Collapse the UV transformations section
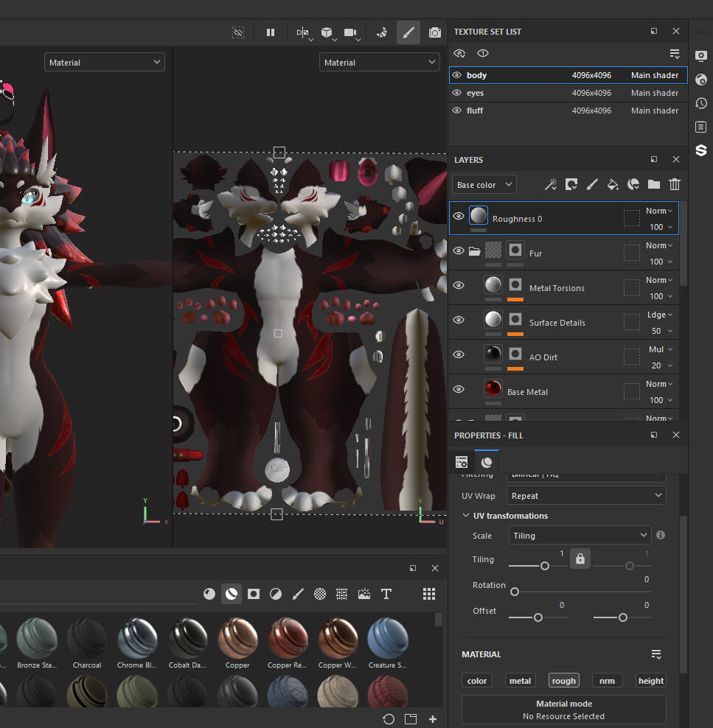This screenshot has height=728, width=713. click(466, 516)
